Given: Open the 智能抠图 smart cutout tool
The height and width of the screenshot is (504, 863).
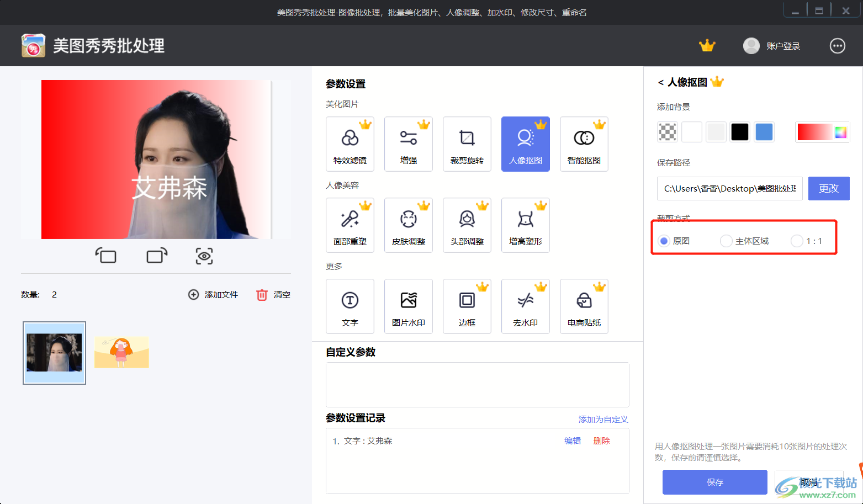Looking at the screenshot, I should 584,144.
